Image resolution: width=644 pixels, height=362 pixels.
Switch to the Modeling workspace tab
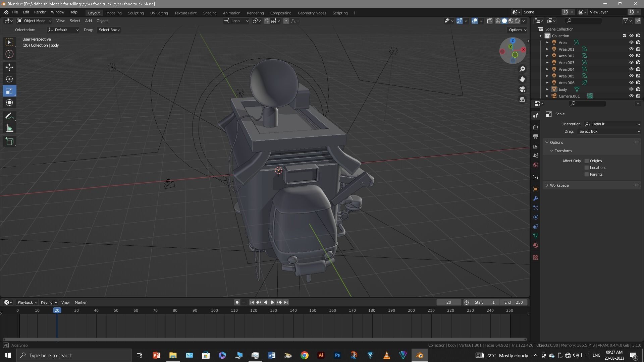point(114,13)
